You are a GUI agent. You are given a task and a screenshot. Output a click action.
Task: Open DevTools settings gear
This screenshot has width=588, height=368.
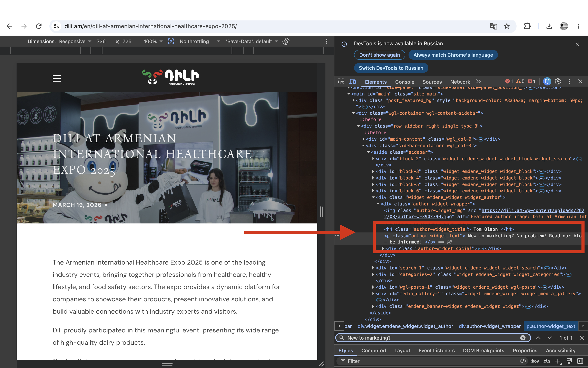(558, 82)
